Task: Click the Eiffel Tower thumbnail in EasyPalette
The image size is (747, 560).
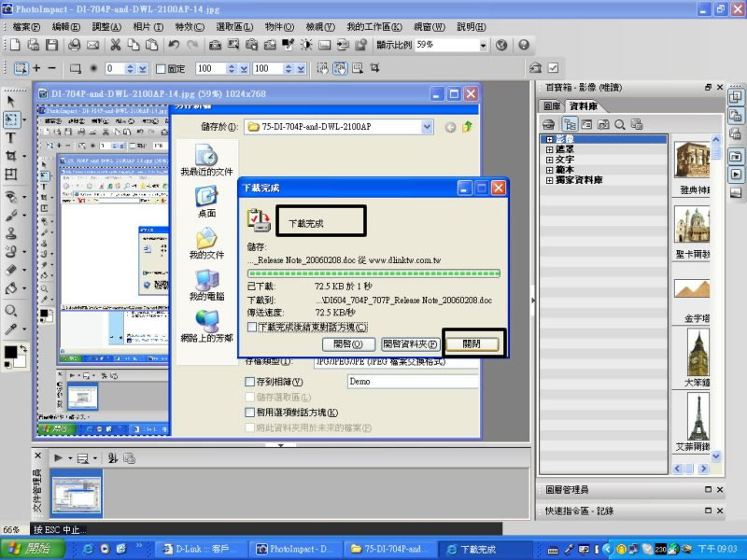Action: point(698,416)
